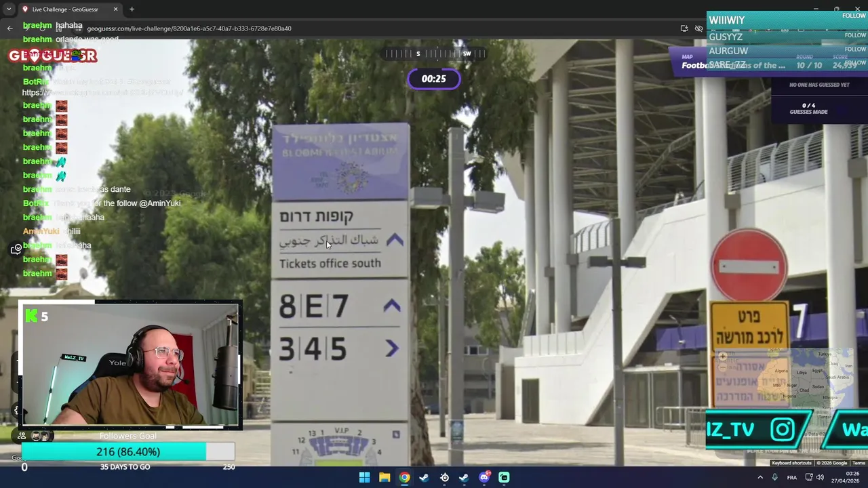This screenshot has width=868, height=488.
Task: Open File Explorer from the taskbar
Action: point(384,477)
